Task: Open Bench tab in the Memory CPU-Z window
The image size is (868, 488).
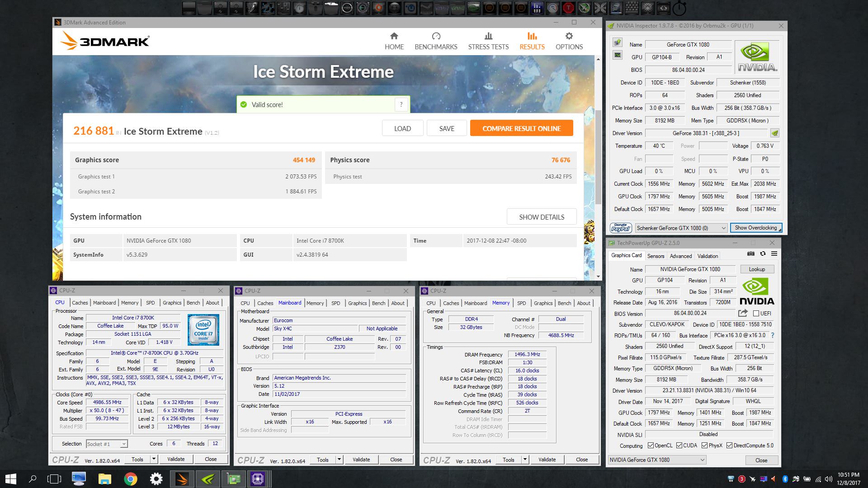Action: (564, 303)
